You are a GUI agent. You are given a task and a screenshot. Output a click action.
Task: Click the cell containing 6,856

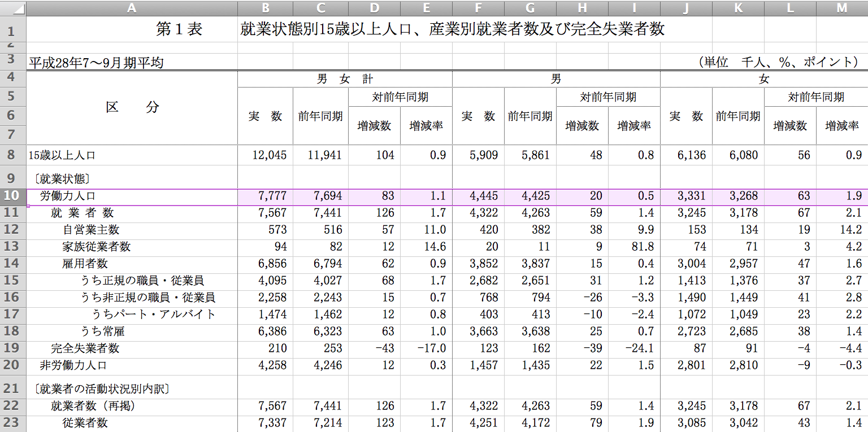tap(265, 264)
